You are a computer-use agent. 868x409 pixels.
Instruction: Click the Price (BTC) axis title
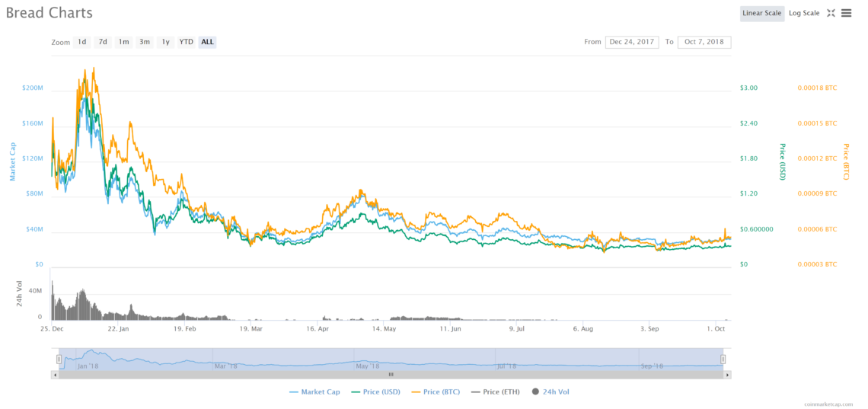tap(845, 161)
